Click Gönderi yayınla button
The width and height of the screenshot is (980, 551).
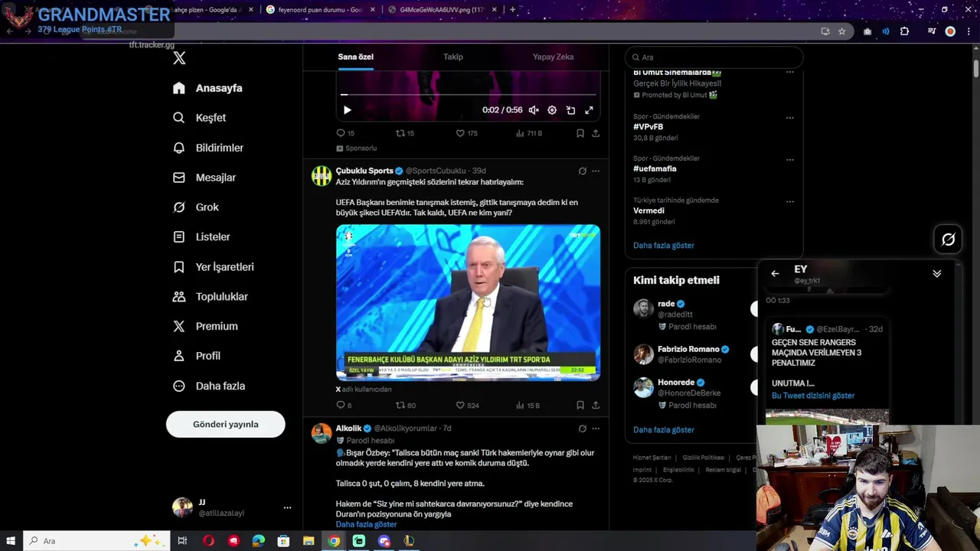[226, 424]
